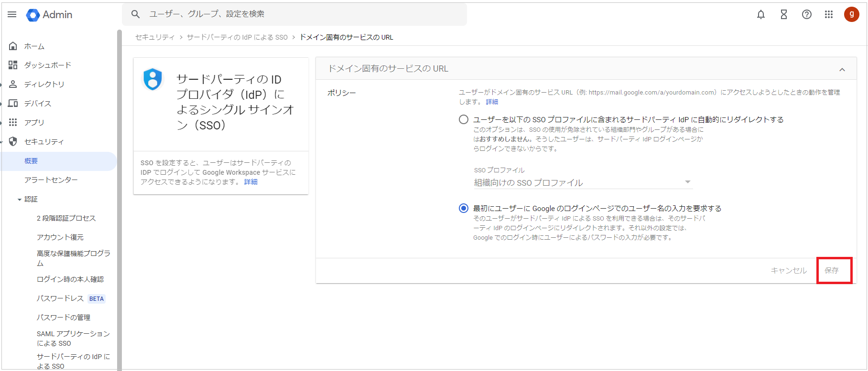Open パスワードの管理

point(63,318)
